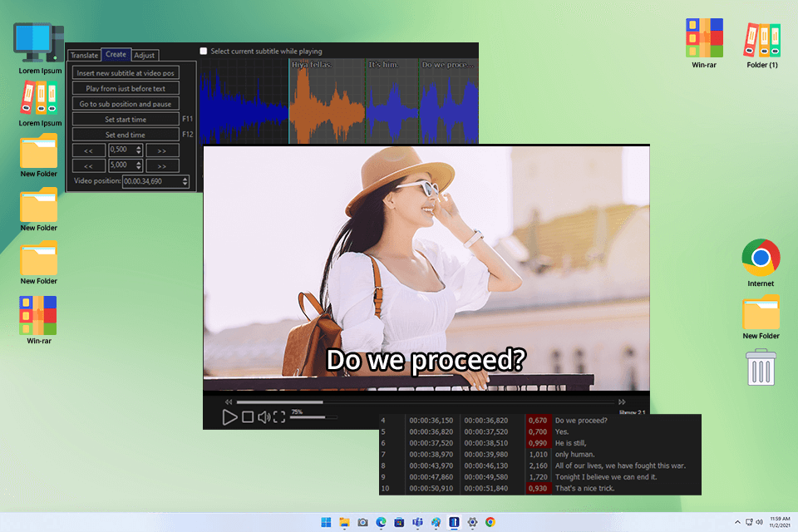This screenshot has height=532, width=798.
Task: Enter fullscreen with the expand icon
Action: [x=278, y=416]
